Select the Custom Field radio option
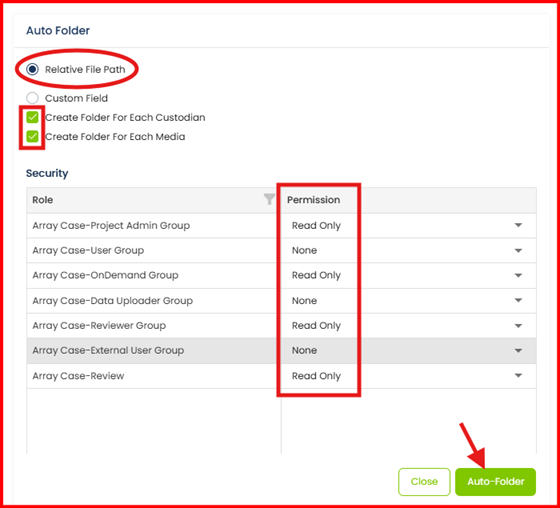Image resolution: width=560 pixels, height=508 pixels. 32,98
